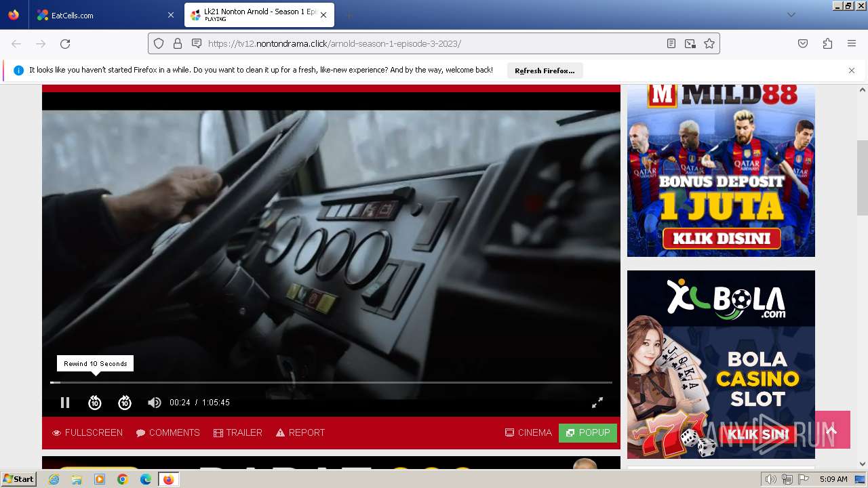This screenshot has height=488, width=868.
Task: Launch Internet Explorer from taskbar
Action: pos(54,479)
